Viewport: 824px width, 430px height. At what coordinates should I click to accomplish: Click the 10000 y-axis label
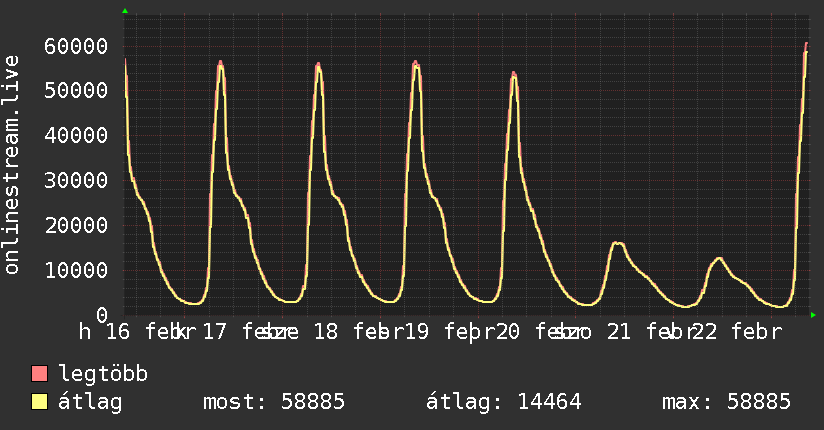[76, 270]
